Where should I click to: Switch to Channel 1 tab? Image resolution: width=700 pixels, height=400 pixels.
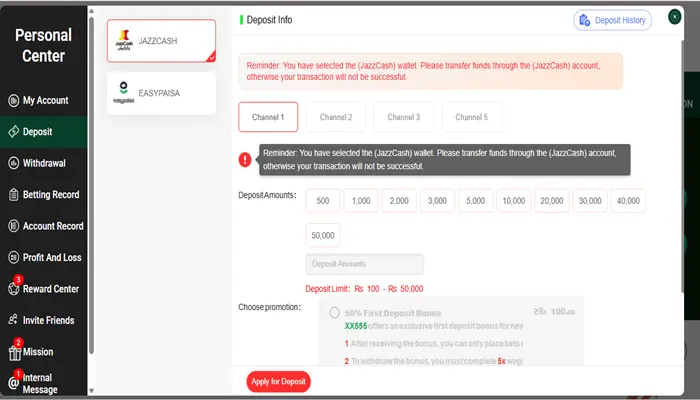[268, 117]
